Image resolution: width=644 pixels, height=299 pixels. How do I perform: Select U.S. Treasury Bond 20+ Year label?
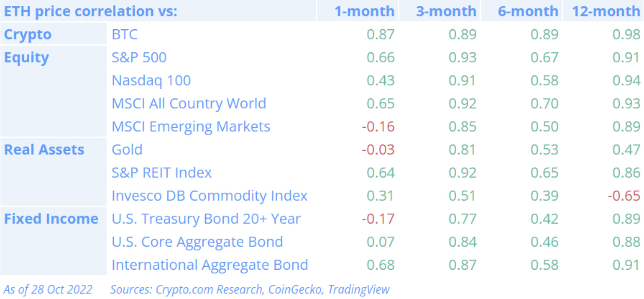(x=206, y=219)
